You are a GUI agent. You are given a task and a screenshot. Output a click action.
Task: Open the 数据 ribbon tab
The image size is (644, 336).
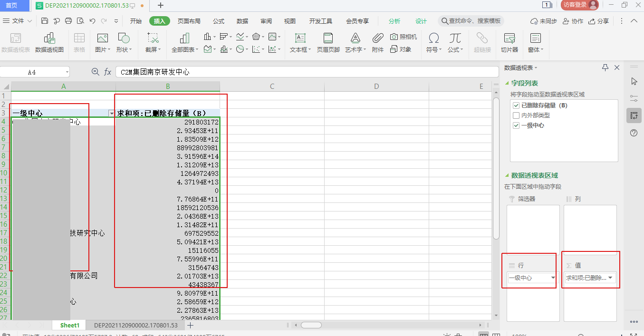[x=242, y=21]
